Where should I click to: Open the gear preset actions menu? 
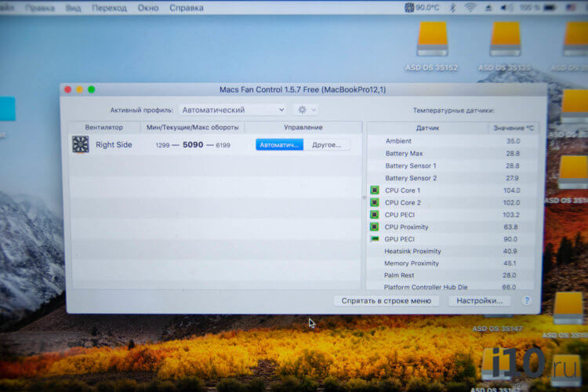point(307,110)
